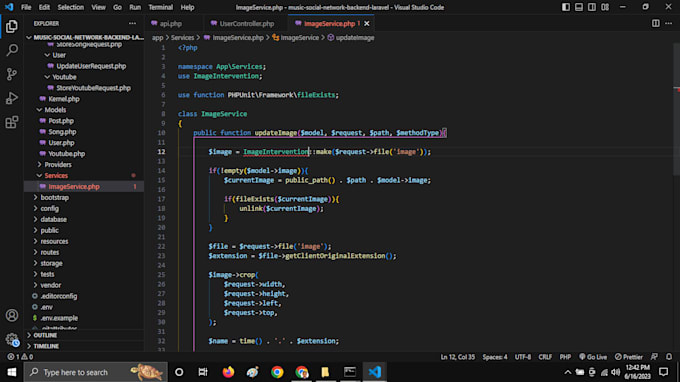
Task: Change indentation via Spaces: 4
Action: (495, 357)
